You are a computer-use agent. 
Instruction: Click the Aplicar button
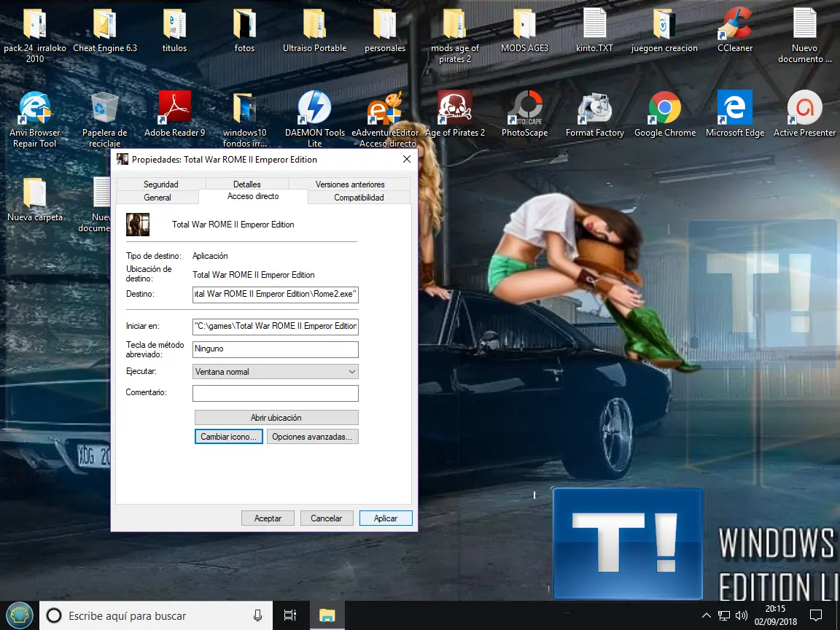point(386,518)
